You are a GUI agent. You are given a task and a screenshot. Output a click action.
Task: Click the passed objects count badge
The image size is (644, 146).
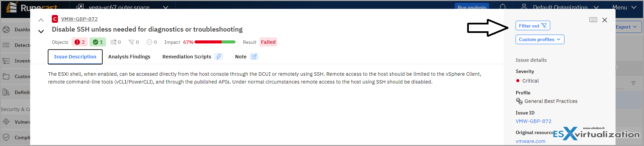tap(98, 42)
